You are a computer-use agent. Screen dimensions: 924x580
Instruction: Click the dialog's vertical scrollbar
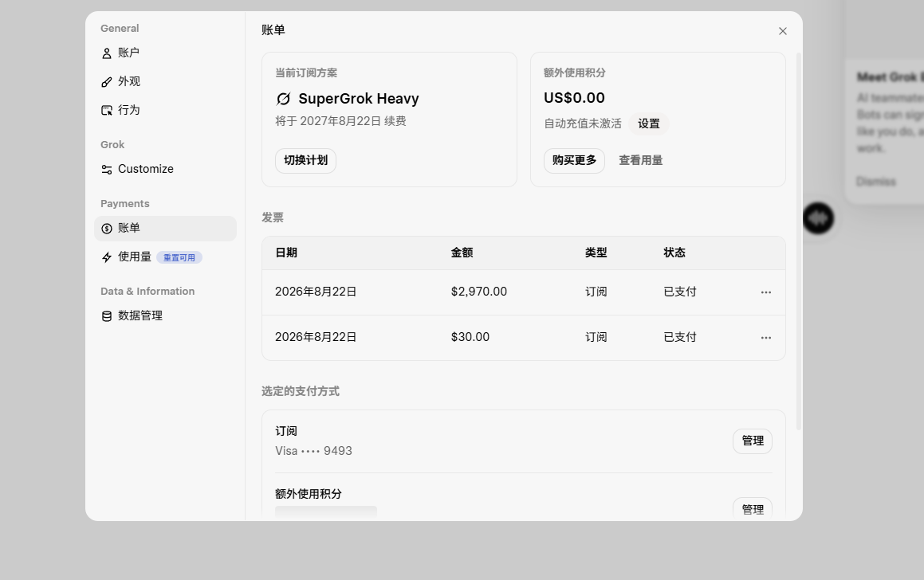(799, 241)
